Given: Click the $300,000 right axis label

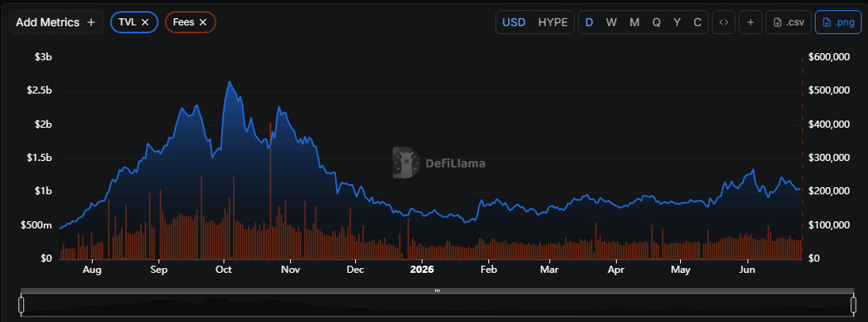Looking at the screenshot, I should click(x=828, y=158).
